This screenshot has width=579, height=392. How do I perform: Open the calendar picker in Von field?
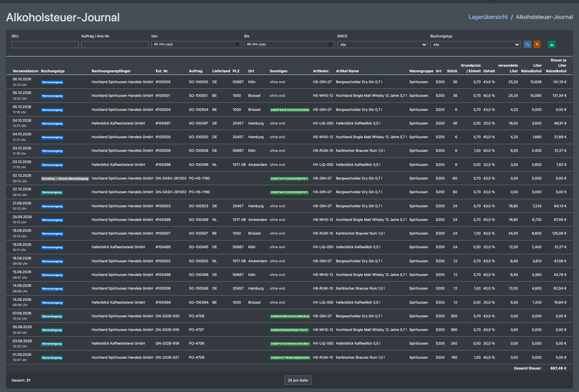tap(237, 45)
